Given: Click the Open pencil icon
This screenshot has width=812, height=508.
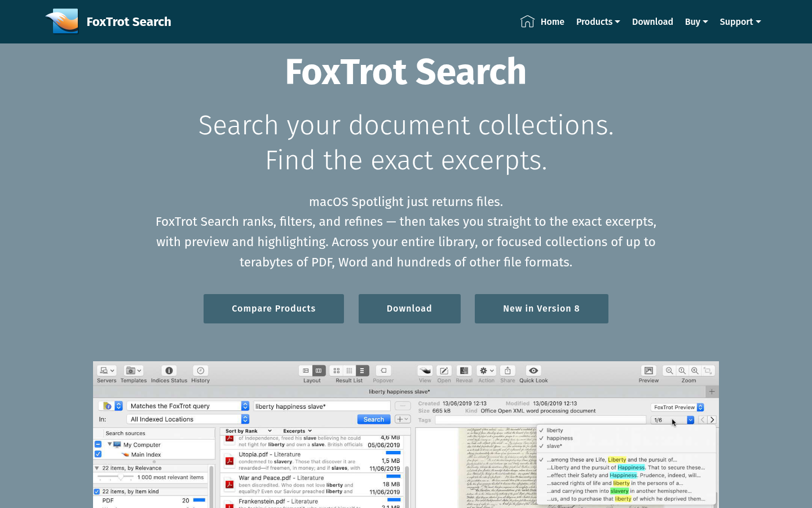Looking at the screenshot, I should pos(444,371).
